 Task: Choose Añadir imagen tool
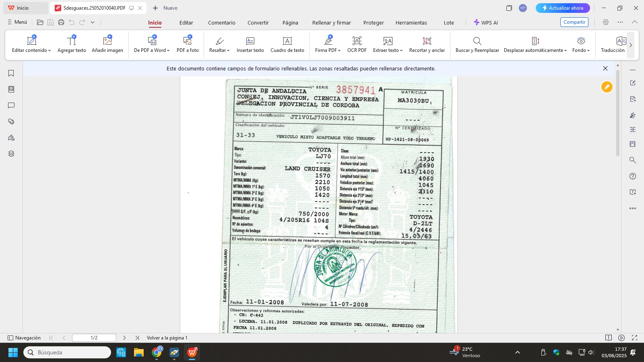pos(107,44)
